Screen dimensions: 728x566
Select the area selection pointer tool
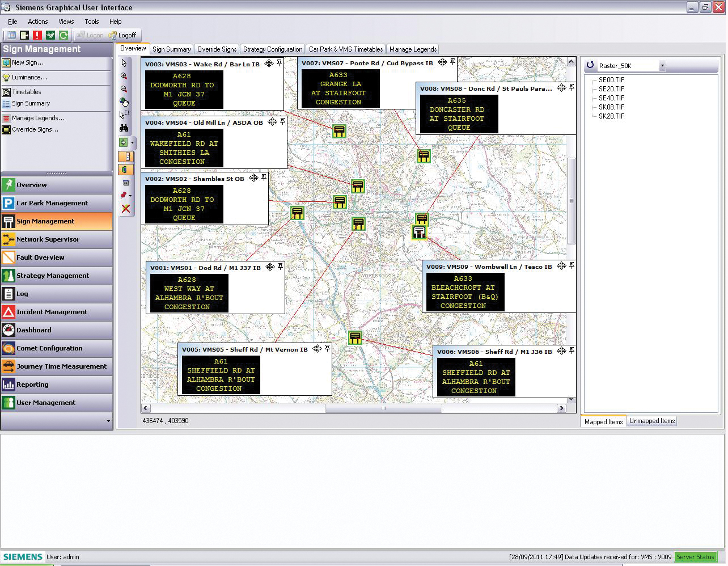click(124, 115)
